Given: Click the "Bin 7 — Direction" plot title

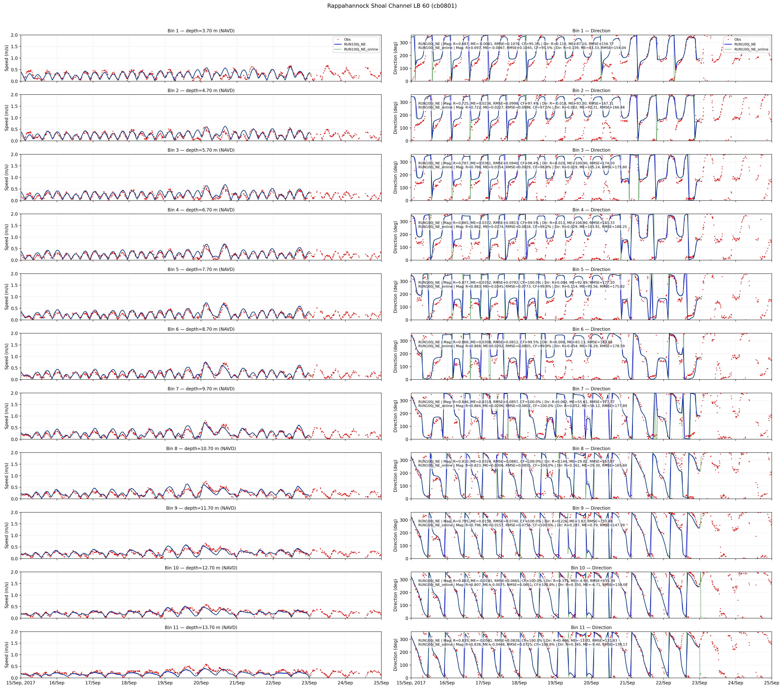Looking at the screenshot, I should 591,389.
